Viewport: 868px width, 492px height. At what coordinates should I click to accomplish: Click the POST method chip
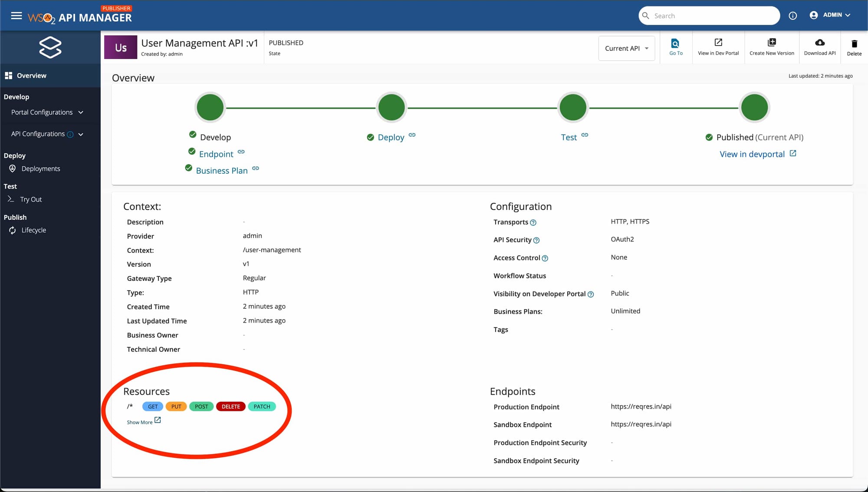coord(201,406)
